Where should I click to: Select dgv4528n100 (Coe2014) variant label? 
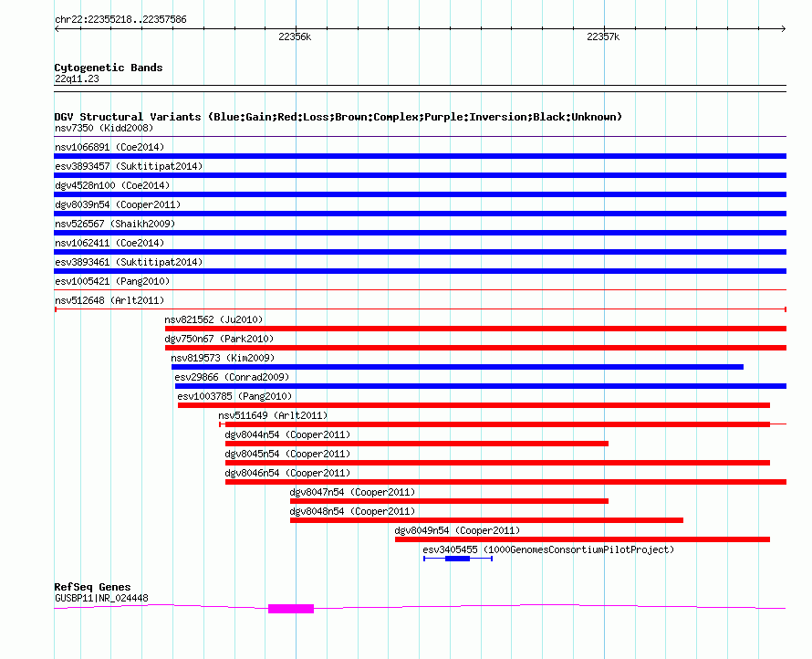112,185
